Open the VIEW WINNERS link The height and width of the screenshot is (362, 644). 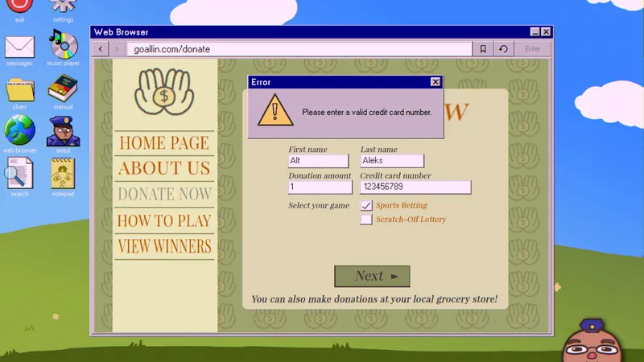tap(164, 246)
